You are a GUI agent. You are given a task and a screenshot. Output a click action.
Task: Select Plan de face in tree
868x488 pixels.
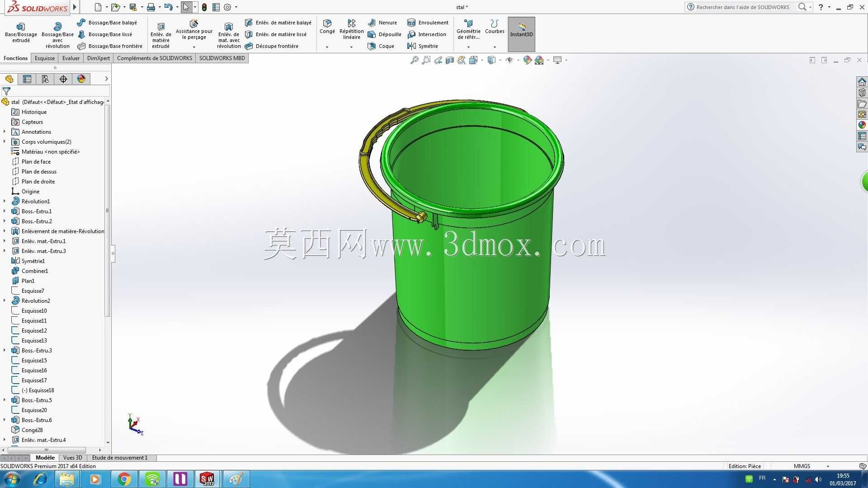point(36,162)
